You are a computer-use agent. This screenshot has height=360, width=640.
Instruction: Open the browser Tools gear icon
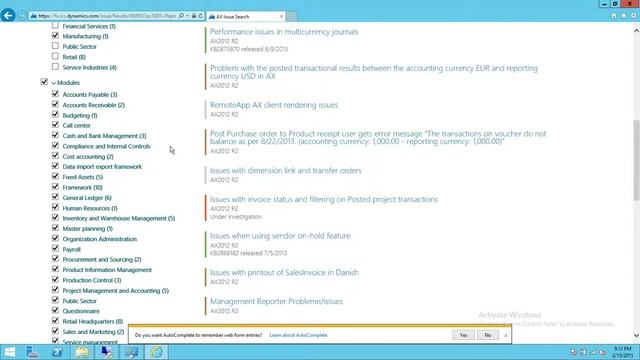633,16
